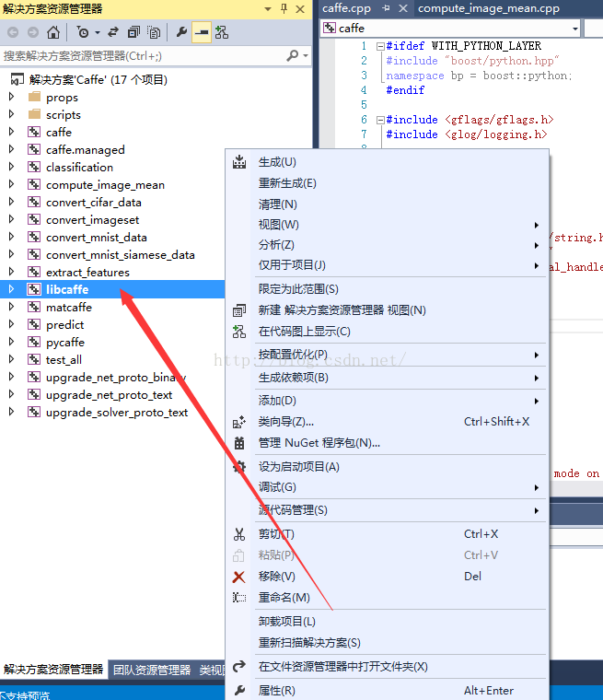The image size is (603, 700).
Task: Select the classification project
Action: click(x=79, y=167)
